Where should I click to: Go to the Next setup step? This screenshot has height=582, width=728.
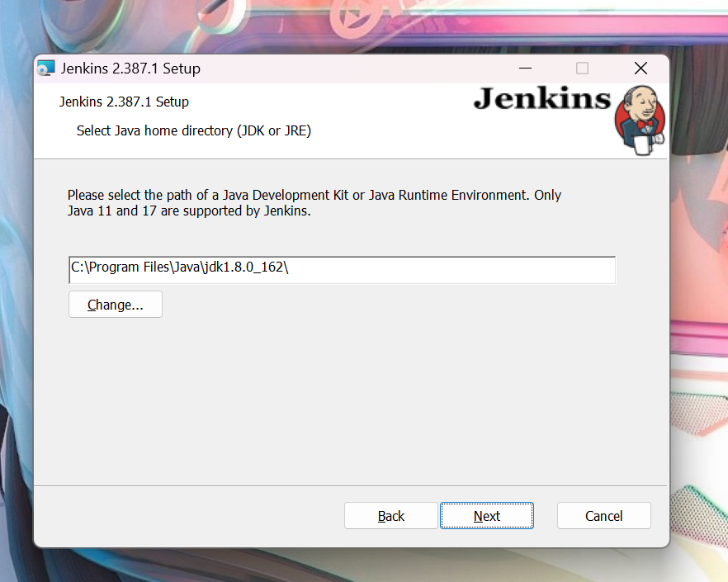click(487, 516)
